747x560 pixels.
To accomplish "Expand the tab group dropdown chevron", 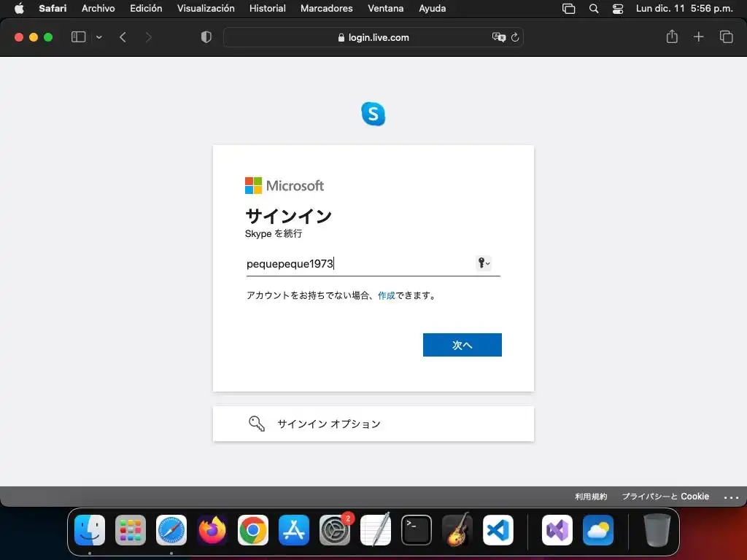I will [99, 37].
